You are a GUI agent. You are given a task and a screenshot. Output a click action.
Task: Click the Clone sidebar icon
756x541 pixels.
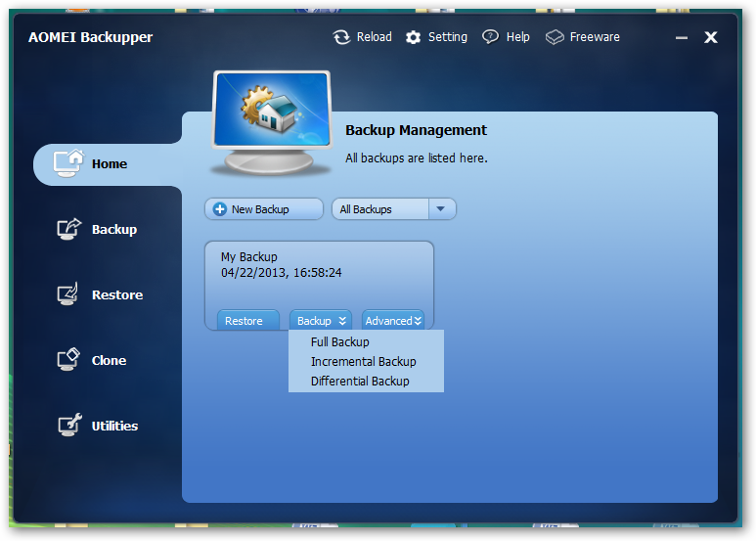[68, 359]
